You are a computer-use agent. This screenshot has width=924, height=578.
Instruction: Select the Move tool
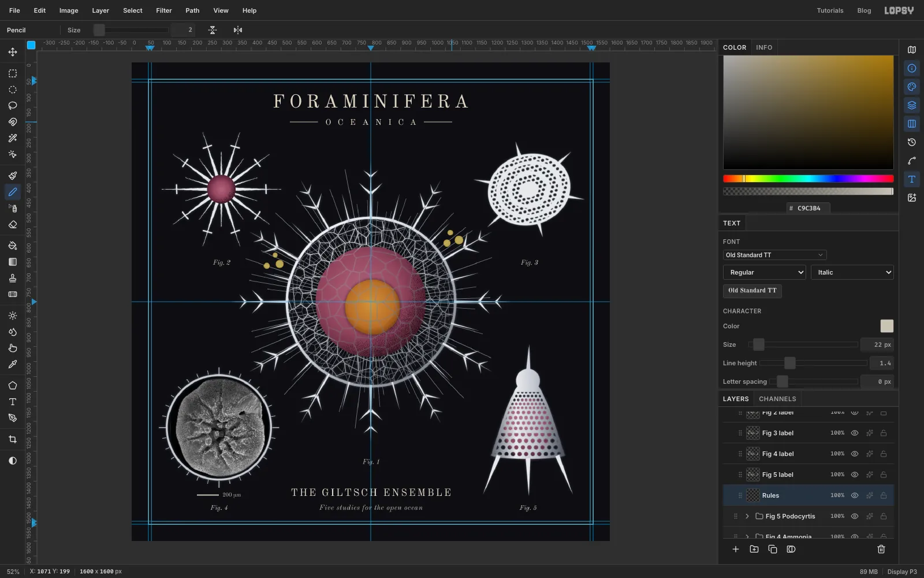point(13,52)
